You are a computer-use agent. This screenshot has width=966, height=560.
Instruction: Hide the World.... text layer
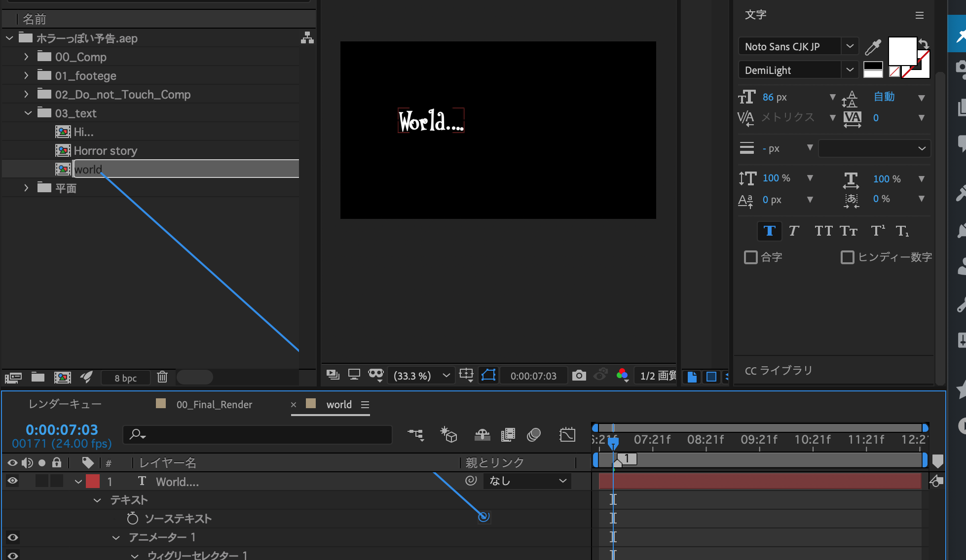pyautogui.click(x=12, y=481)
